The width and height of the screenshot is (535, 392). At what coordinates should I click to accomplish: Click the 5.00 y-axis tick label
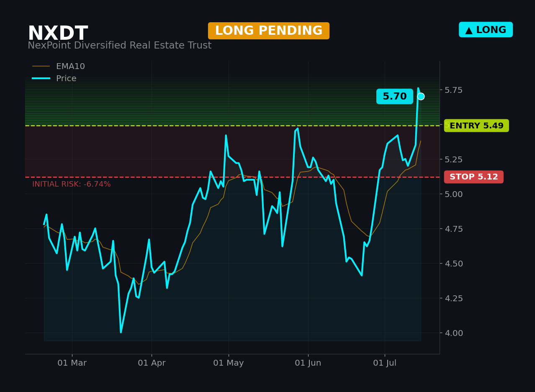tap(454, 194)
